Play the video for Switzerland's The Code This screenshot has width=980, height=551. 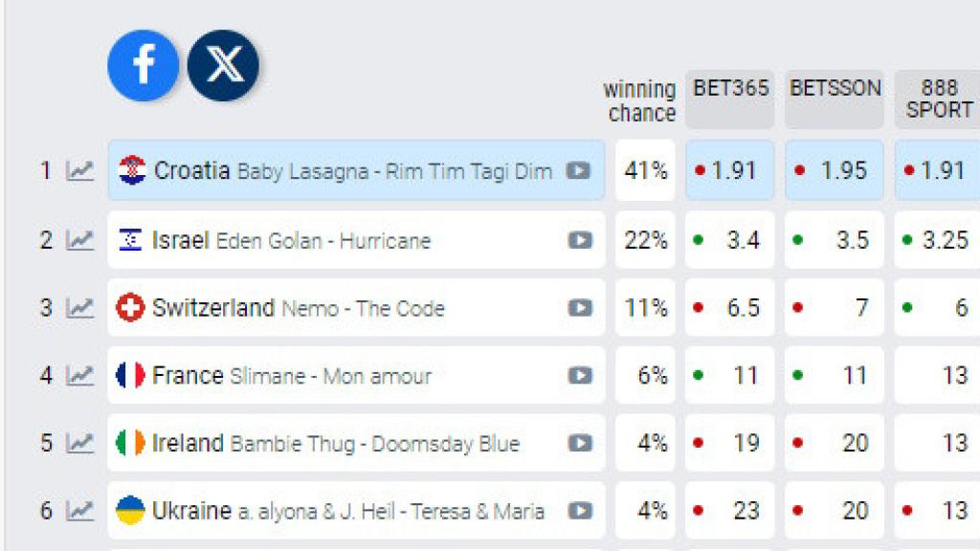(x=580, y=308)
